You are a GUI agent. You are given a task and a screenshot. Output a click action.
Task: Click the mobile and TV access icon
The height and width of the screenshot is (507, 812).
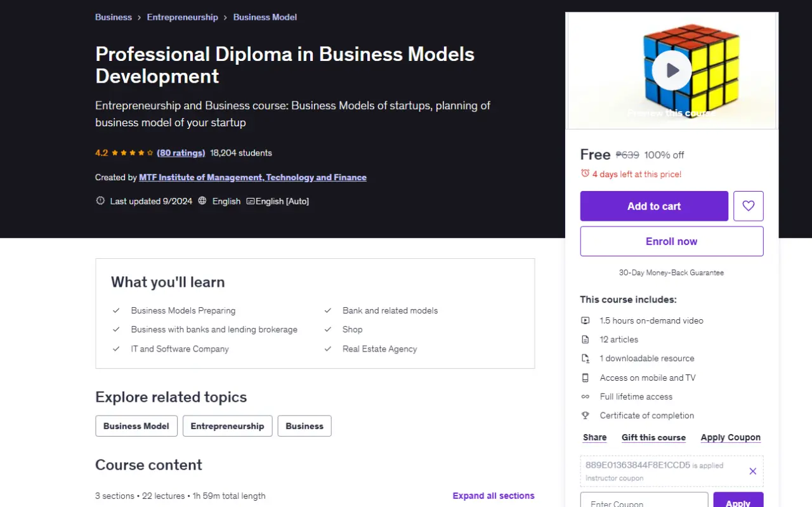click(585, 378)
